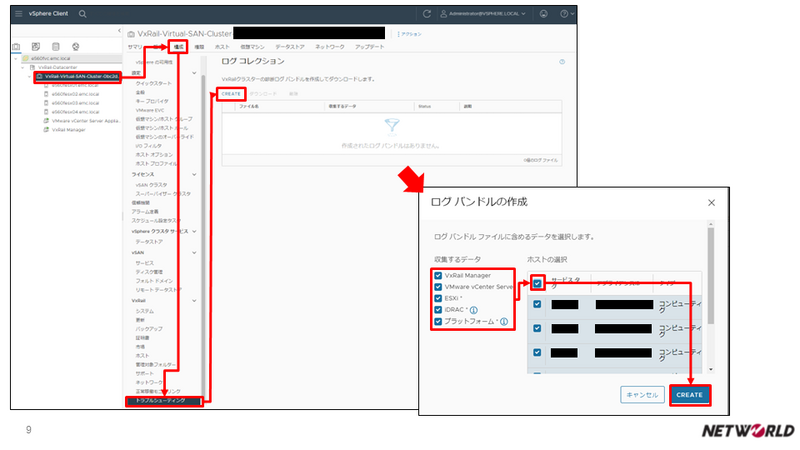Toggle the VxRail Manager checkbox
Image resolution: width=800 pixels, height=450 pixels.
tap(438, 276)
